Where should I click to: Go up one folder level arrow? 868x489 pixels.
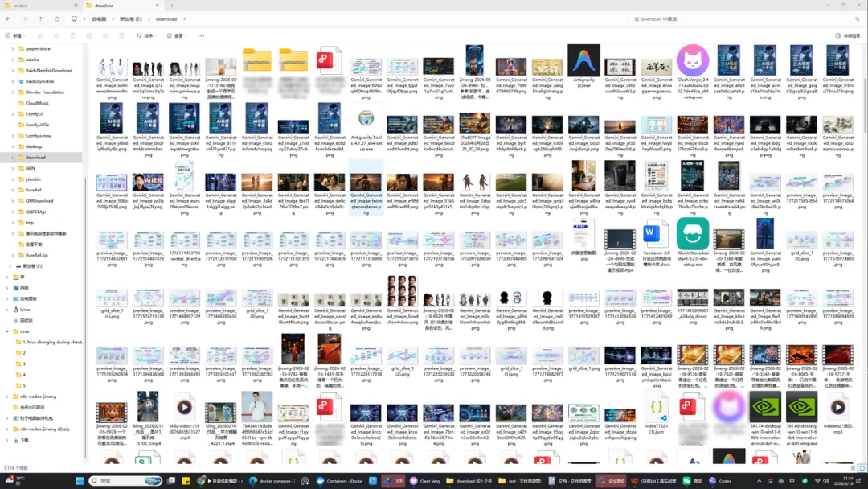point(40,18)
